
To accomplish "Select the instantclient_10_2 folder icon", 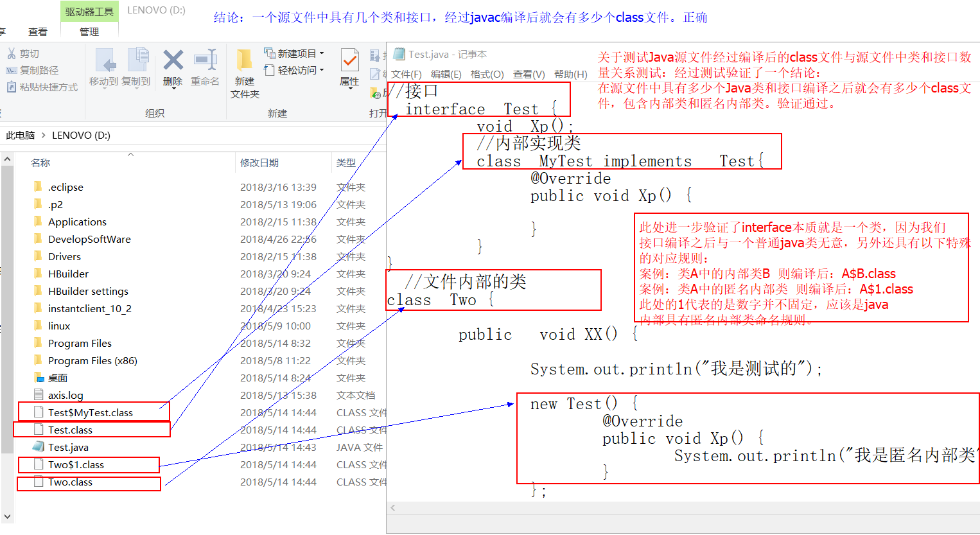I will click(38, 308).
